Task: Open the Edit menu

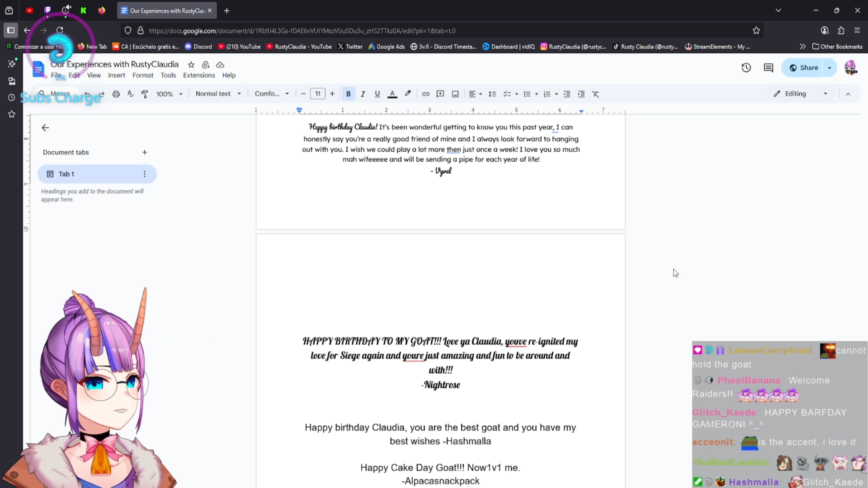Action: [x=74, y=75]
